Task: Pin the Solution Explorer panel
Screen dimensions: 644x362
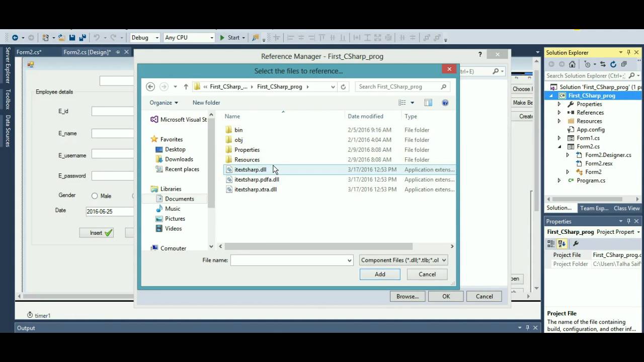Action: coord(628,52)
